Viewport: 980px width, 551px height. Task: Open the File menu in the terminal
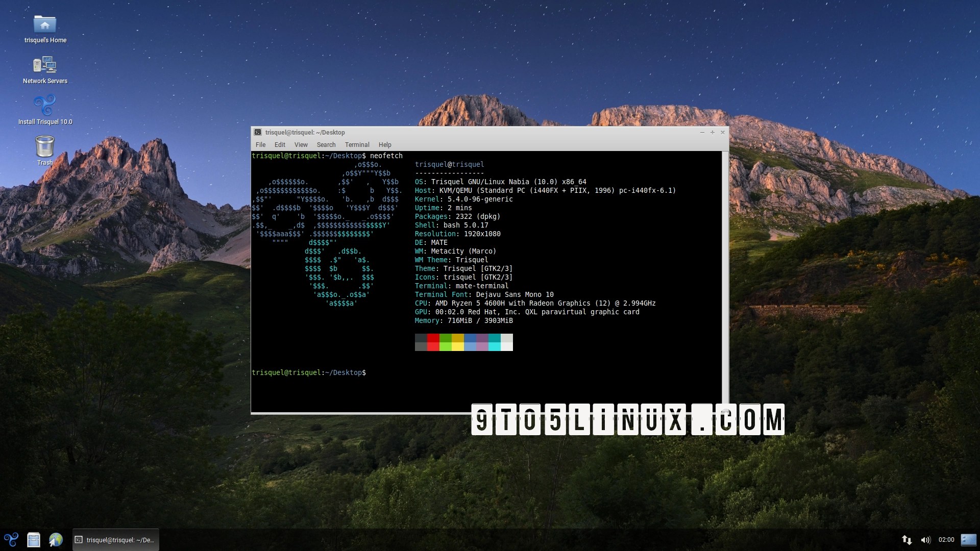click(x=260, y=144)
